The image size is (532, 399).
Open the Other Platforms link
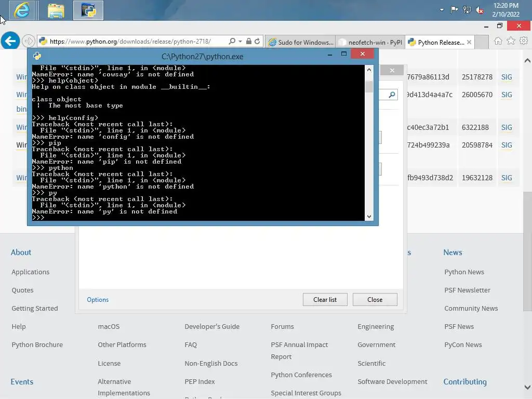122,345
